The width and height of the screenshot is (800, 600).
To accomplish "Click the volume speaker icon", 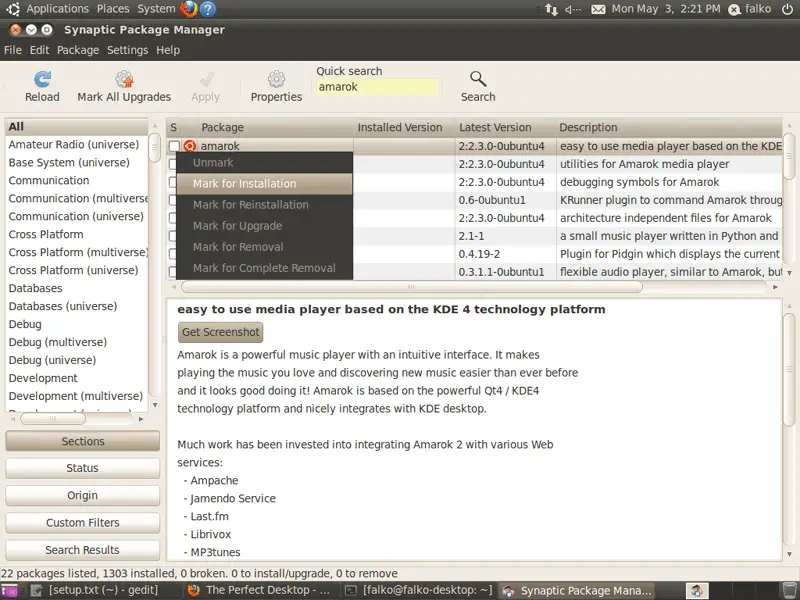I will tap(573, 9).
